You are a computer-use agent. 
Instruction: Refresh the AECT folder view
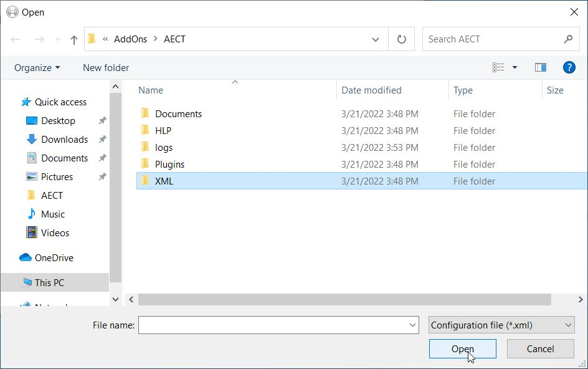coord(402,39)
